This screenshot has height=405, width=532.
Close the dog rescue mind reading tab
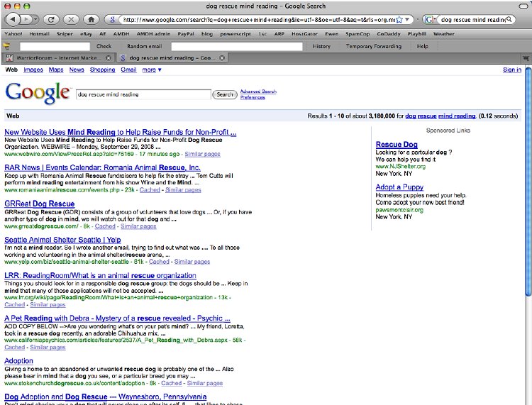pos(222,58)
